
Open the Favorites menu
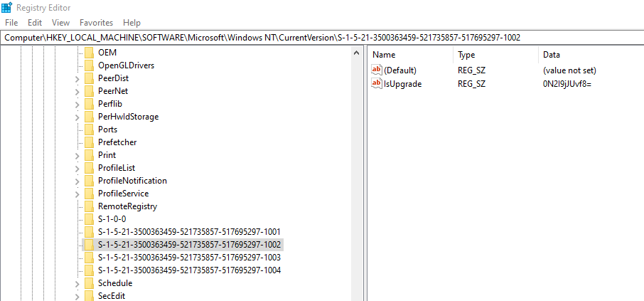pyautogui.click(x=96, y=23)
